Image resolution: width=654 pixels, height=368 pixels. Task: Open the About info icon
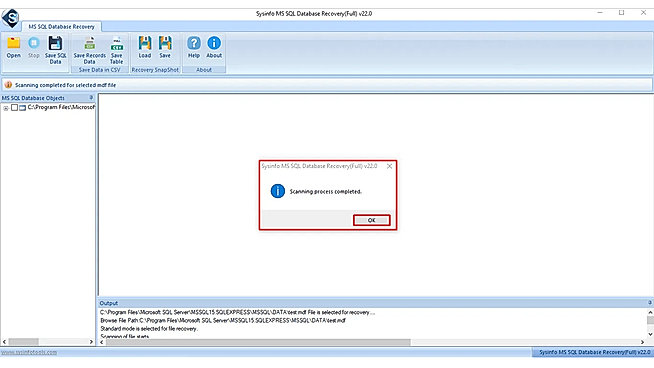pos(214,43)
